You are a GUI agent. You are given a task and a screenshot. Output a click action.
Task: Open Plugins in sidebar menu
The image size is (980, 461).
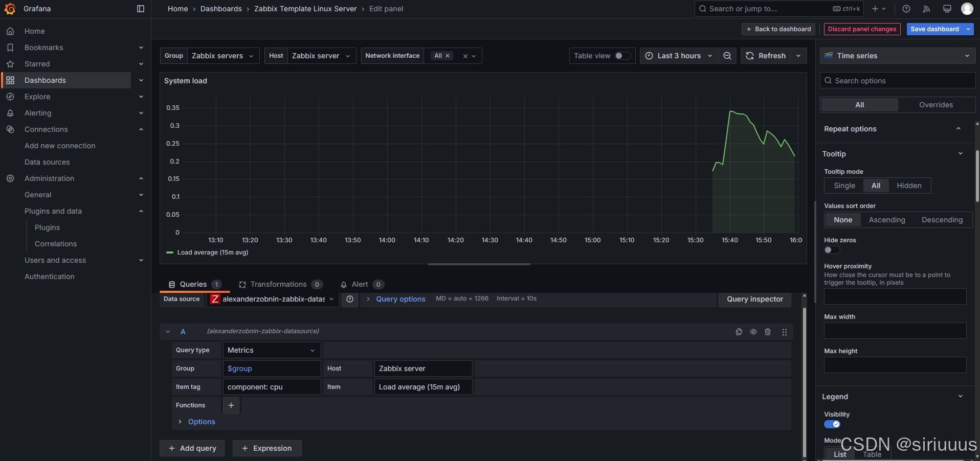click(47, 227)
